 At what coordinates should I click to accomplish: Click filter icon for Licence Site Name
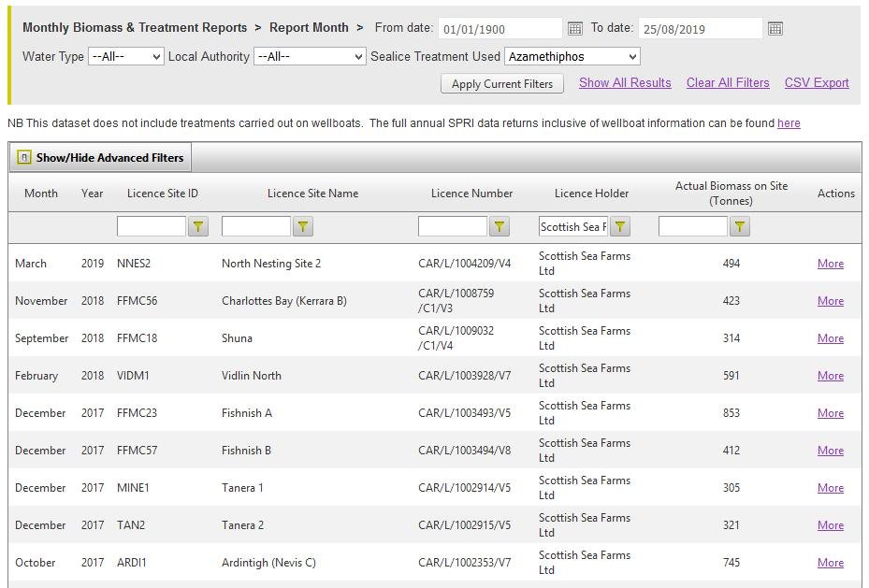[x=303, y=226]
